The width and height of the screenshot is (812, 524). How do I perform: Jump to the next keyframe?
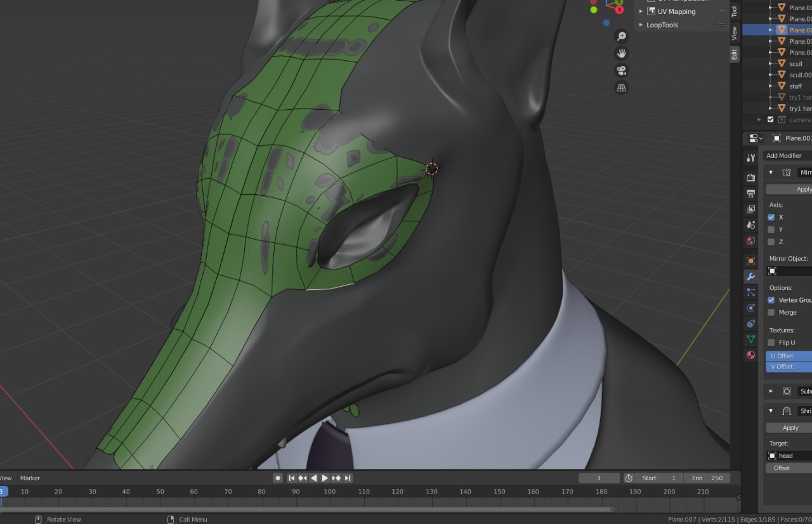(x=336, y=478)
